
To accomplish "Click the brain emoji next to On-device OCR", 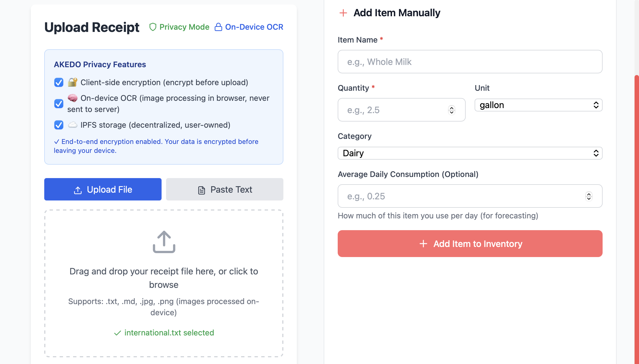I will pos(73,98).
